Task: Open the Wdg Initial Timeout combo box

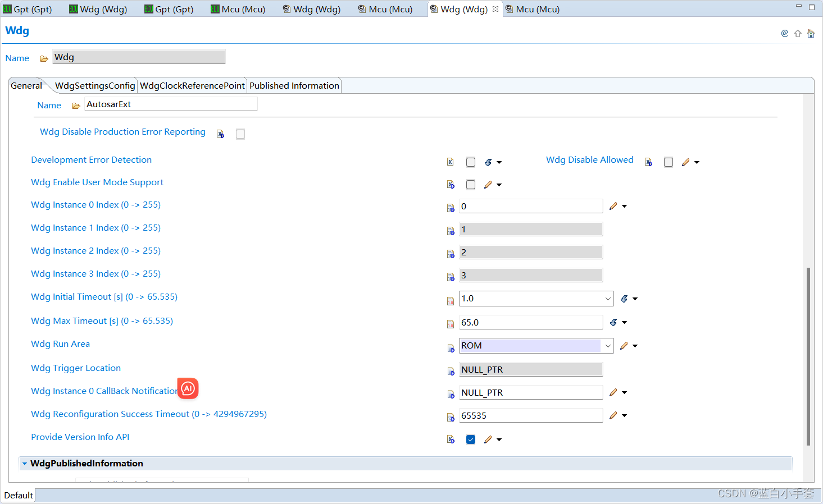Action: point(608,299)
